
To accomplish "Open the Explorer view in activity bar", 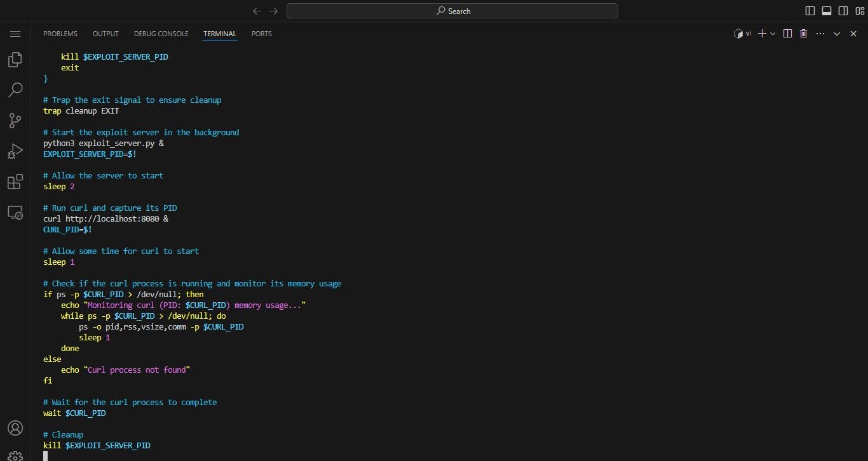I will [x=15, y=60].
